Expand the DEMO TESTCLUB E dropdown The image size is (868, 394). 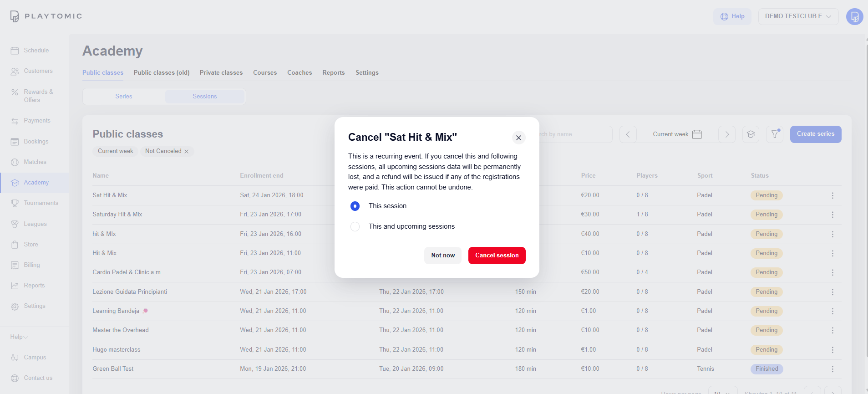point(798,16)
